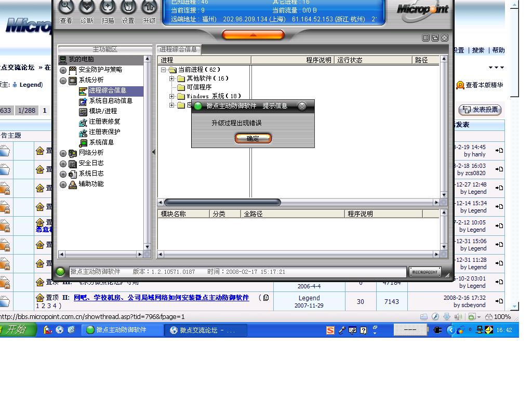Go to forum page 1 button
Image resolution: width=532 pixels, height=399 pixels.
pos(45,111)
